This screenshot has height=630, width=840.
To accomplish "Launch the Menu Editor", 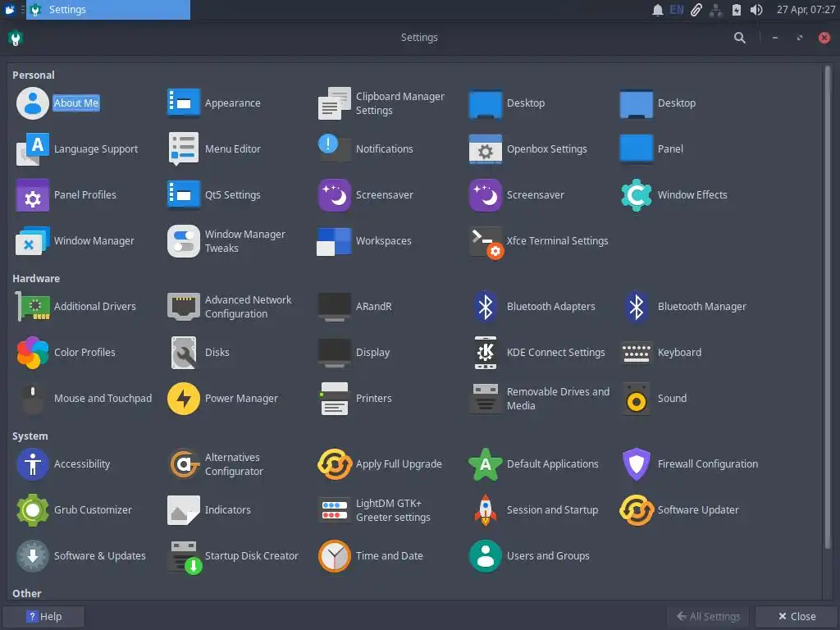I will pyautogui.click(x=214, y=149).
